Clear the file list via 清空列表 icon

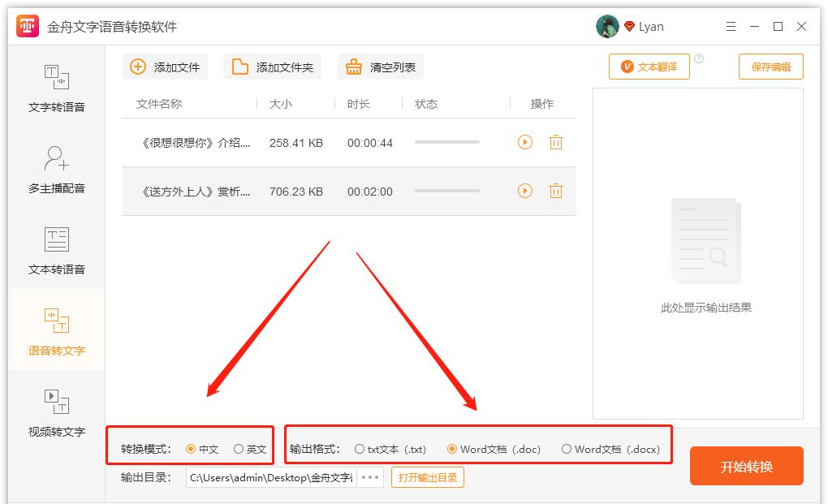[355, 67]
